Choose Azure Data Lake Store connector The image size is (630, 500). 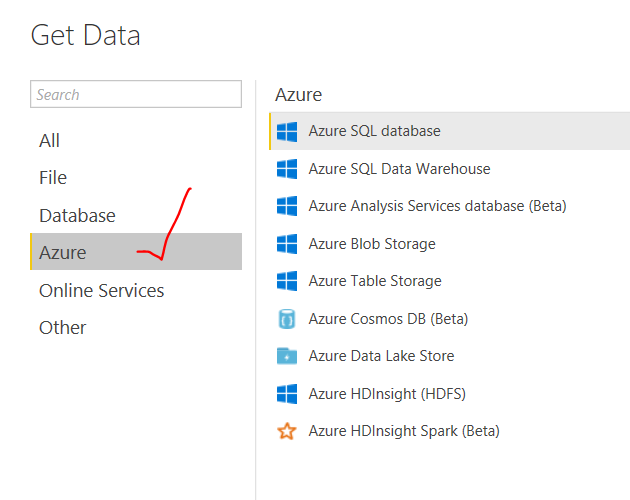point(450,356)
